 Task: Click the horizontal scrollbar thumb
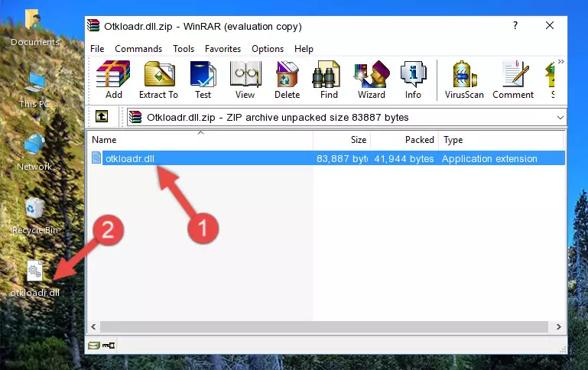tap(324, 326)
